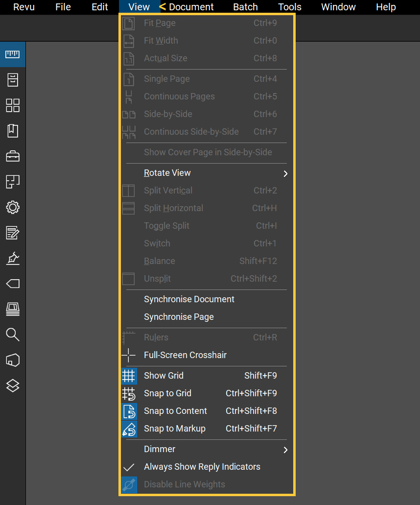Screen dimensions: 420x505
Task: Open the Layers panel
Action: pos(12,385)
